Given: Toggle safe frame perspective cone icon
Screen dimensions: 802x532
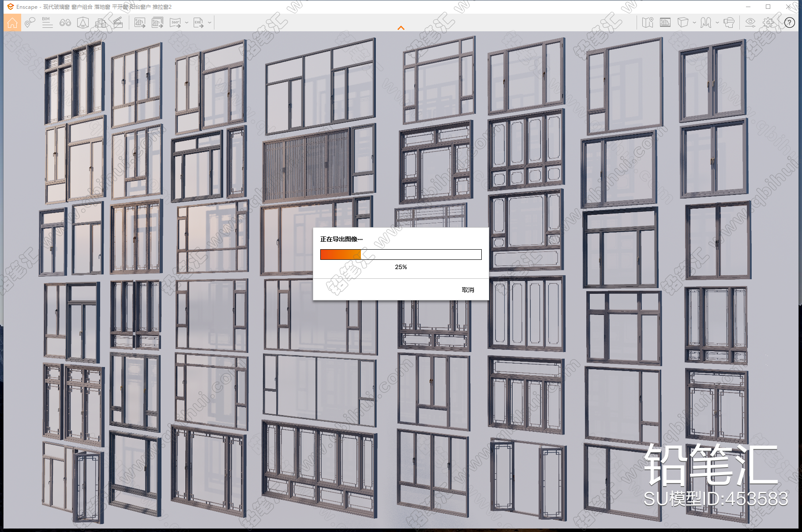Looking at the screenshot, I should coord(83,23).
